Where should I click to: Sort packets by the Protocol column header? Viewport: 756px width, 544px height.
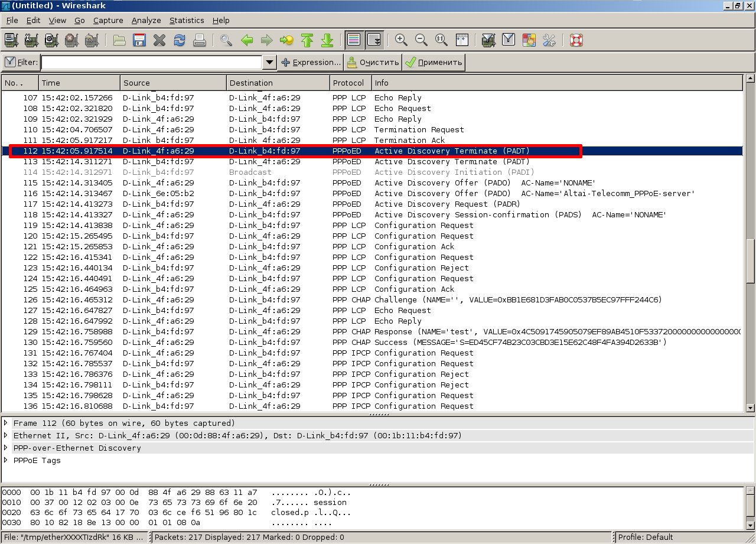350,83
